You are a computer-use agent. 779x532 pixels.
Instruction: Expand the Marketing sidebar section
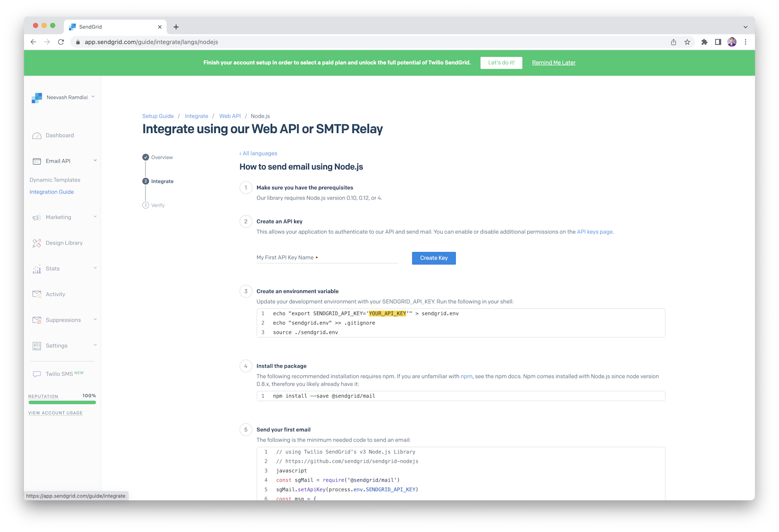[95, 217]
